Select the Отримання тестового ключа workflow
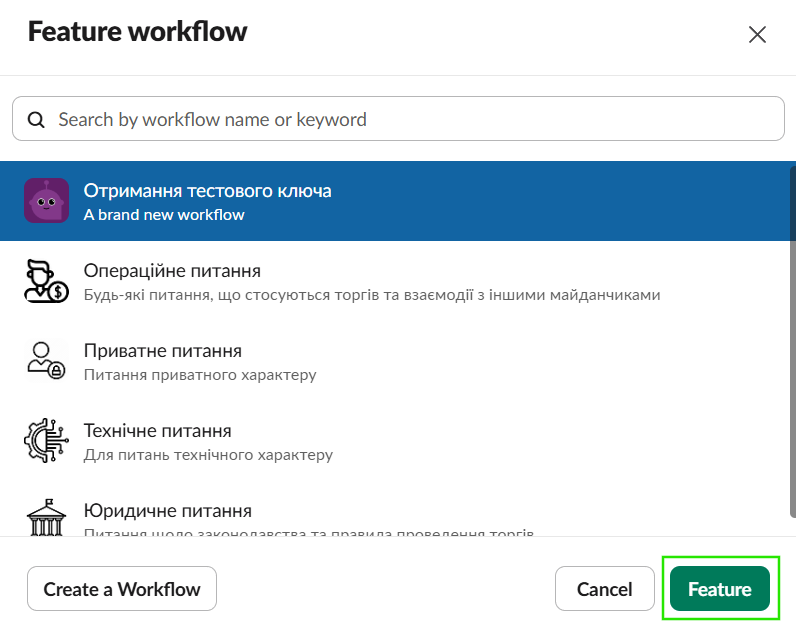The width and height of the screenshot is (796, 621). [207, 190]
